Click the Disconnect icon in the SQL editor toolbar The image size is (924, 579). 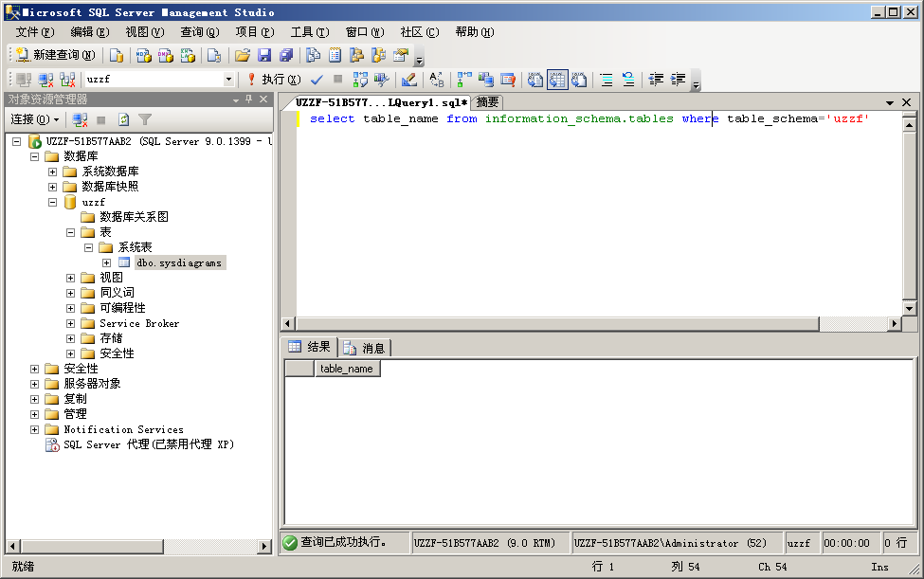[x=45, y=80]
